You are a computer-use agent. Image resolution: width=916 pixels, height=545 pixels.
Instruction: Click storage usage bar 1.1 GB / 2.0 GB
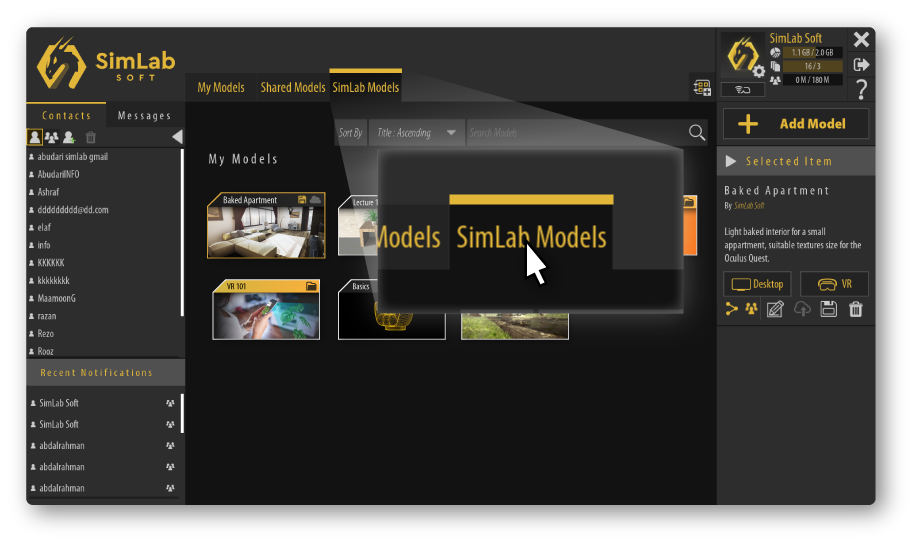click(x=813, y=53)
